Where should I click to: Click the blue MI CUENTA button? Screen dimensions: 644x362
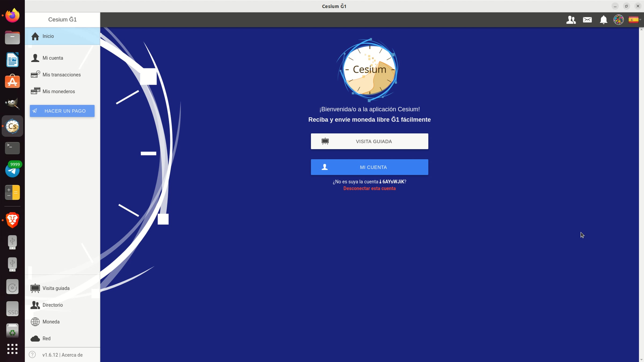click(x=369, y=167)
